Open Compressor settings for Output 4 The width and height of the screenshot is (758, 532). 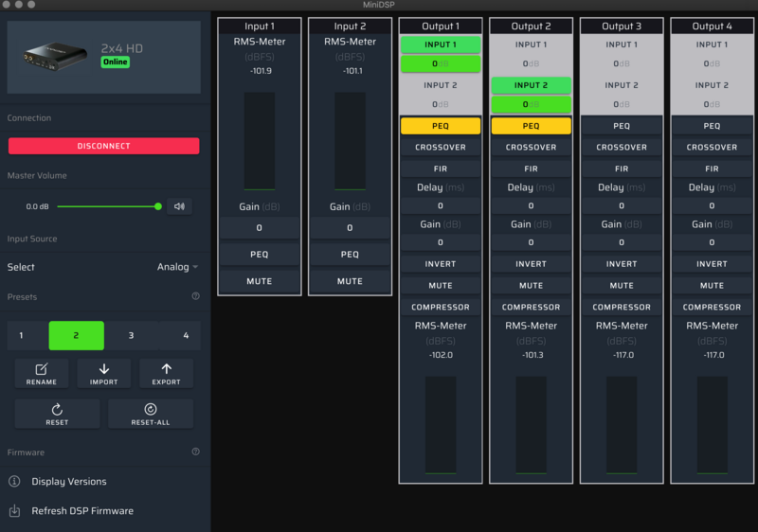(712, 307)
